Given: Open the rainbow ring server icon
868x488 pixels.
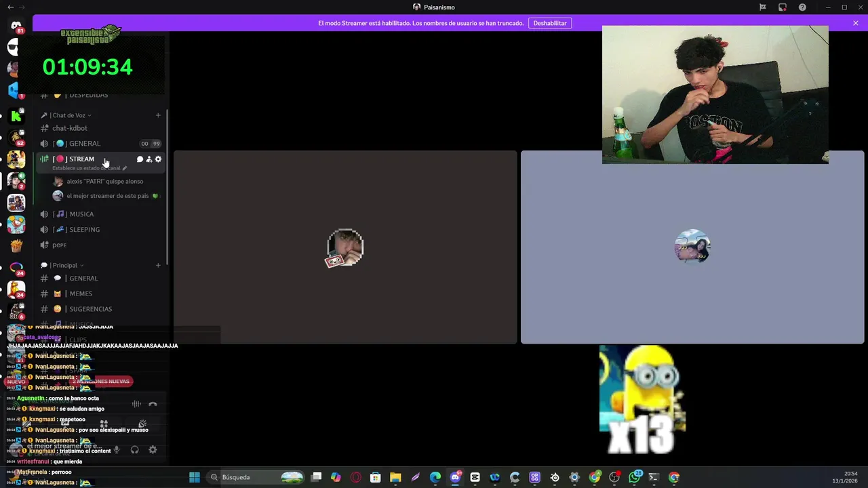Looking at the screenshot, I should [16, 268].
